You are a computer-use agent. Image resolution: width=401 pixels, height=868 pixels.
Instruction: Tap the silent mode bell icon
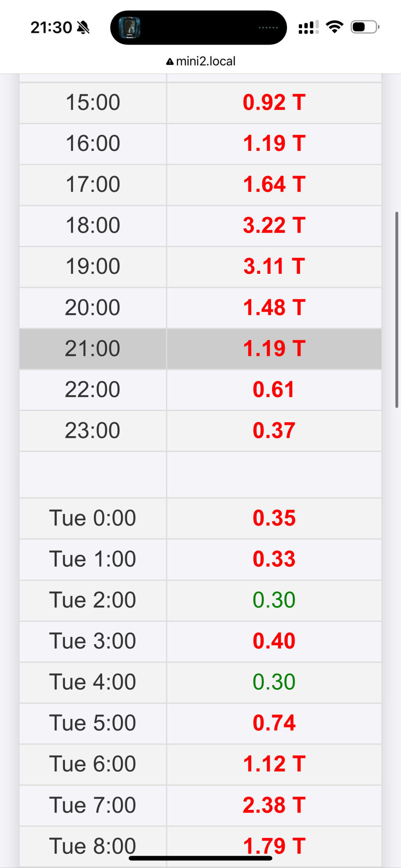pos(84,28)
